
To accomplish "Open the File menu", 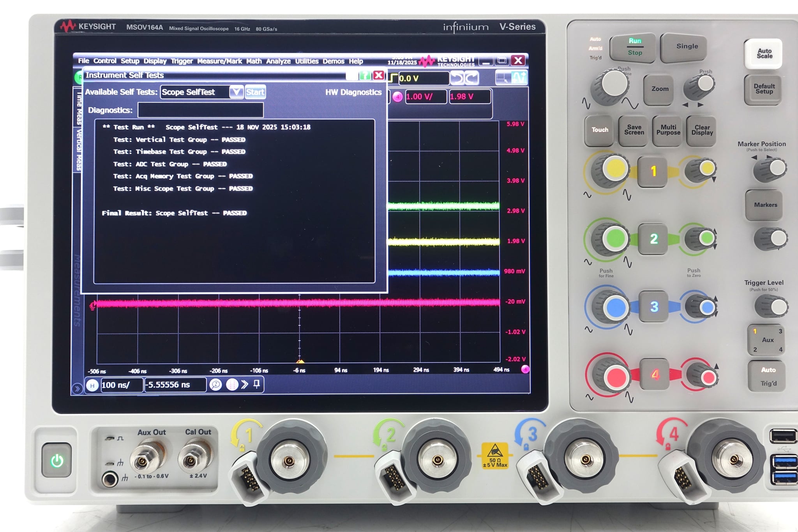I will (83, 61).
